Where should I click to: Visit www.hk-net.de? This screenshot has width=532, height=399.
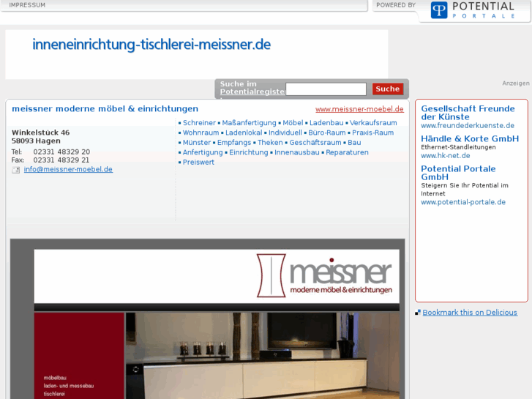[446, 156]
